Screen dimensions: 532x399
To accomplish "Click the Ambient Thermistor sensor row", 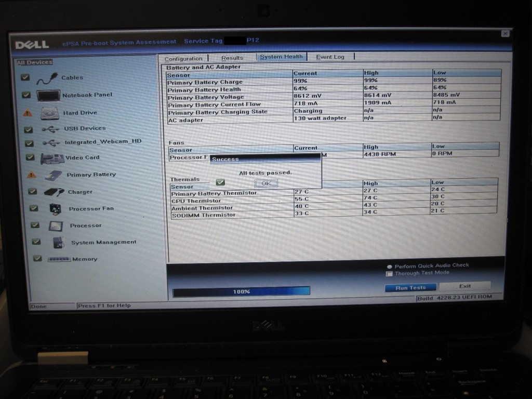I will click(x=334, y=206).
